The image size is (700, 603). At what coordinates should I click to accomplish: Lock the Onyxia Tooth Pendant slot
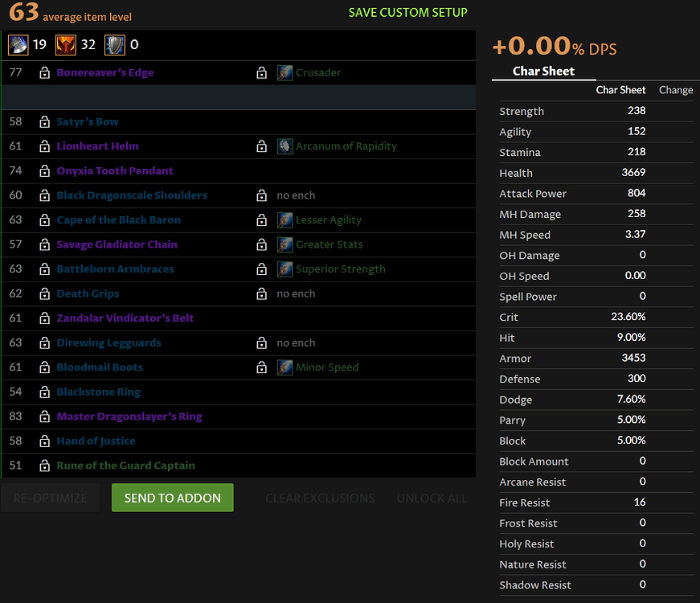[x=44, y=170]
